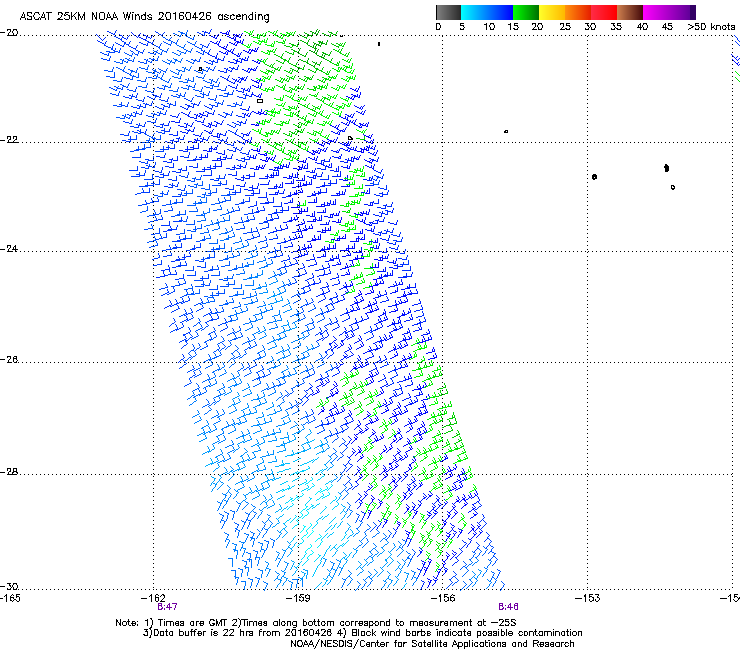Screen dimensions: 740x650
Task: Click the '>50 knots' legend label
Action: point(711,27)
